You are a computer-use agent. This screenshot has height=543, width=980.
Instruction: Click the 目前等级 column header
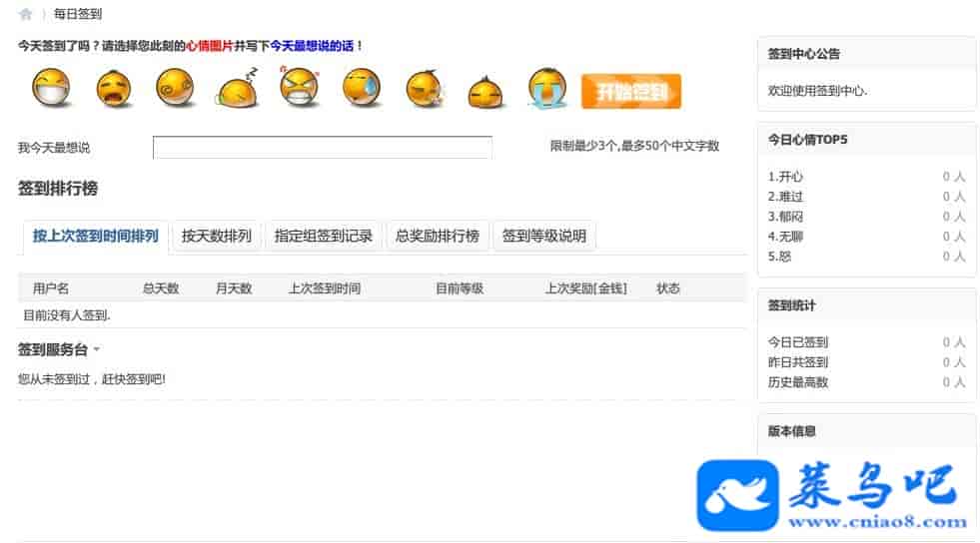coord(460,288)
